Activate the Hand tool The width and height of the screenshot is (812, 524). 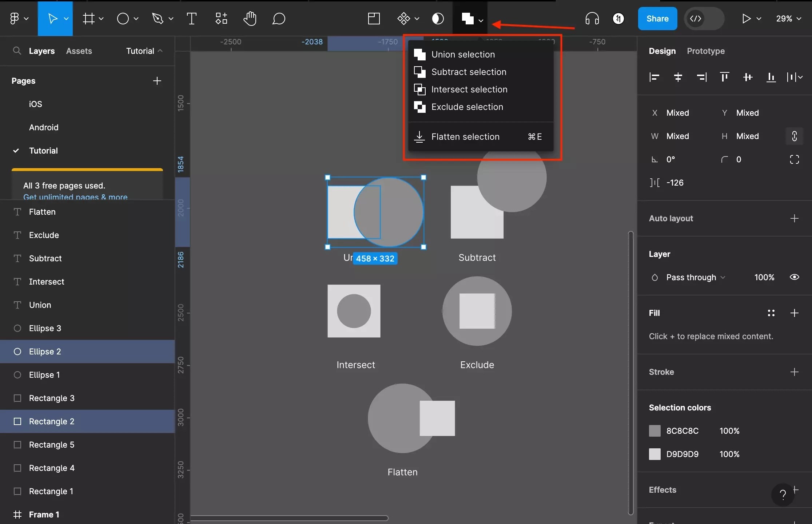coord(250,18)
